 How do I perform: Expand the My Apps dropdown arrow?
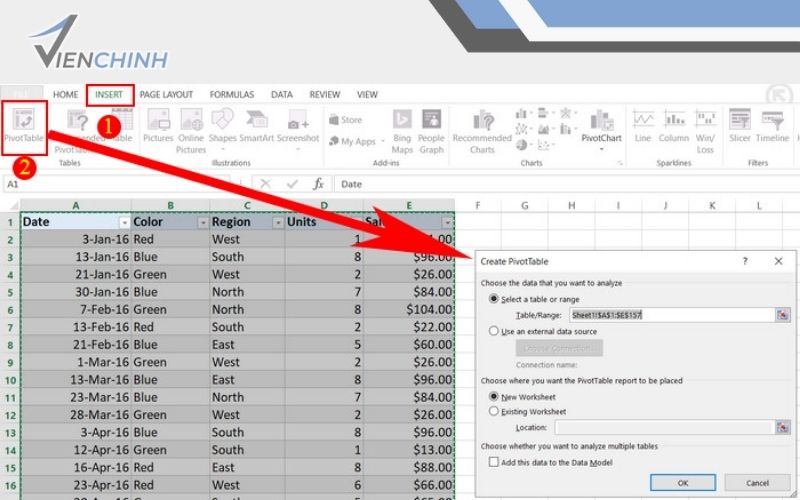(383, 141)
